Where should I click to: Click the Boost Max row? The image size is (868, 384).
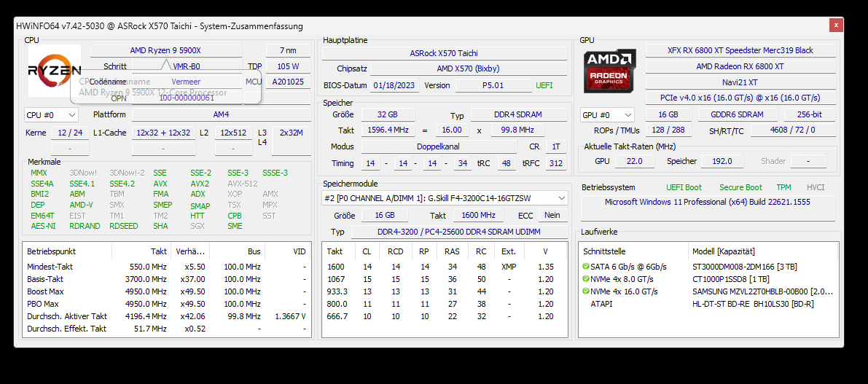[x=166, y=291]
